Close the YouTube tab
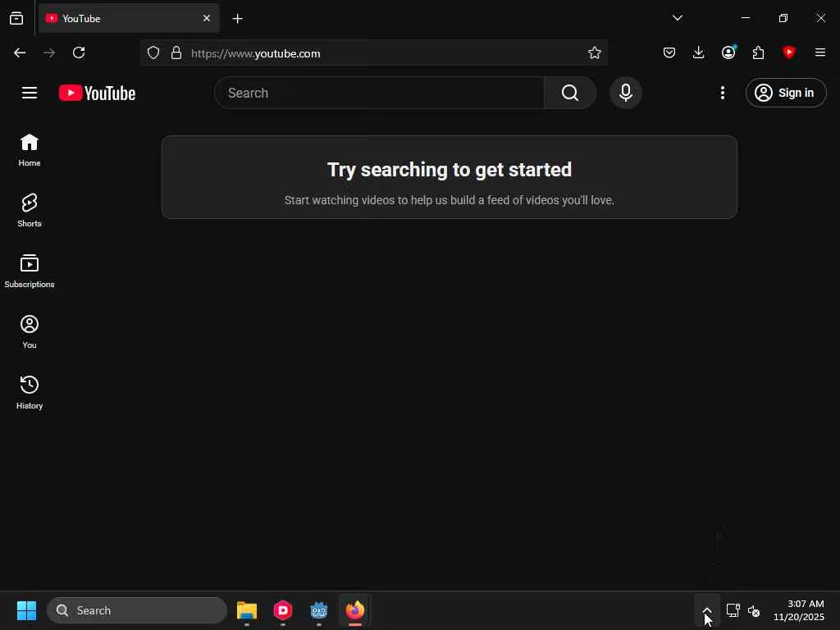The height and width of the screenshot is (630, 840). [207, 18]
